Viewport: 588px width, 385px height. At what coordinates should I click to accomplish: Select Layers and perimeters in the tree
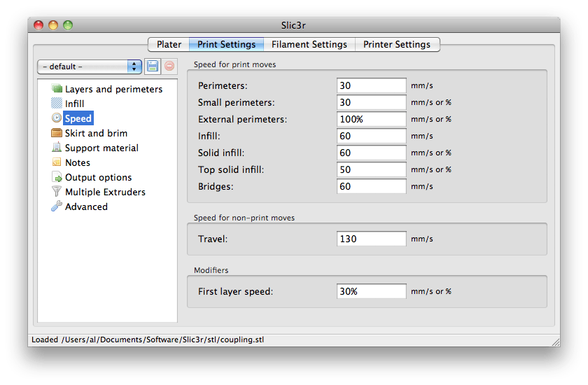(113, 89)
